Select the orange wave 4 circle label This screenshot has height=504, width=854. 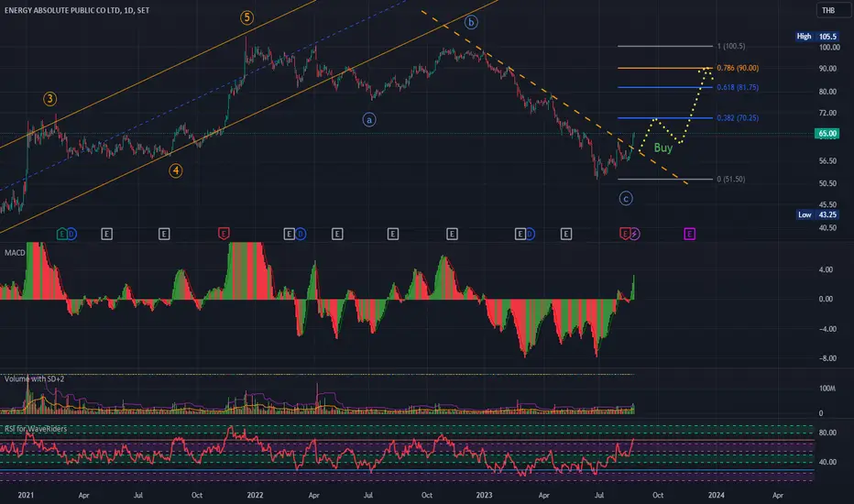point(175,171)
